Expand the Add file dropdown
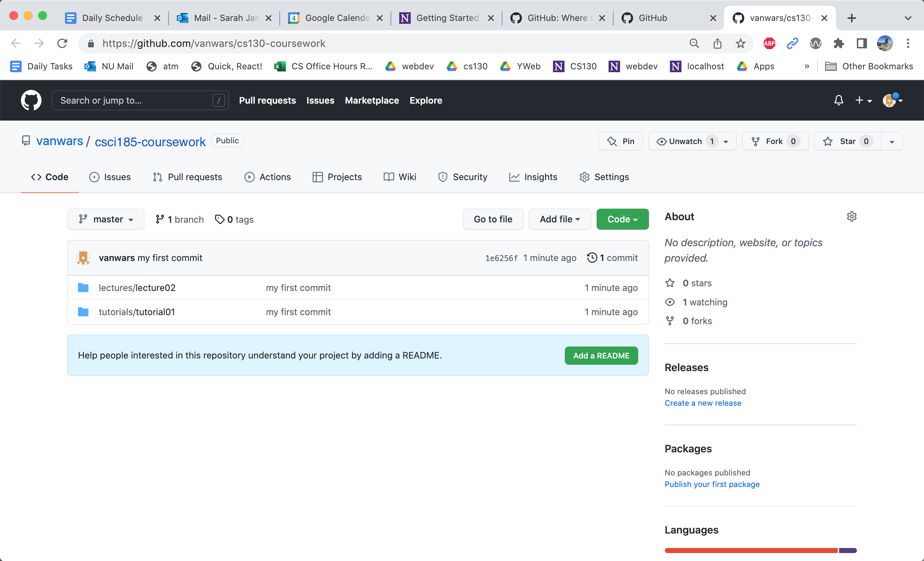 (x=559, y=219)
